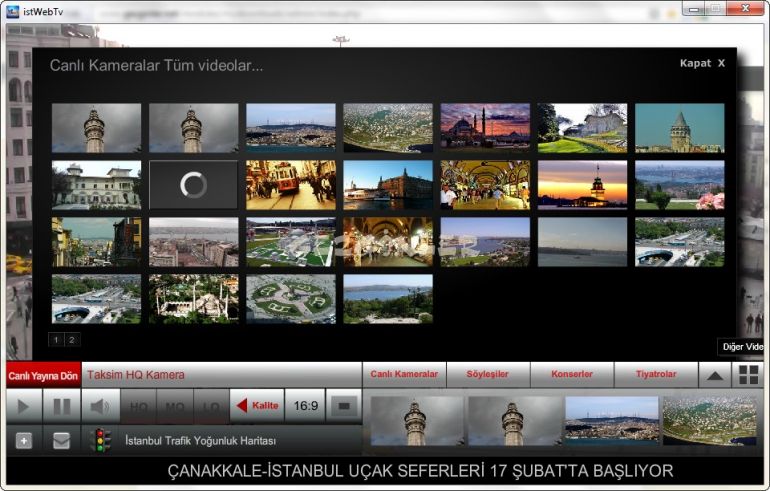Expand the thumbnail strip up arrow
Image resolution: width=770 pixels, height=491 pixels.
(714, 375)
